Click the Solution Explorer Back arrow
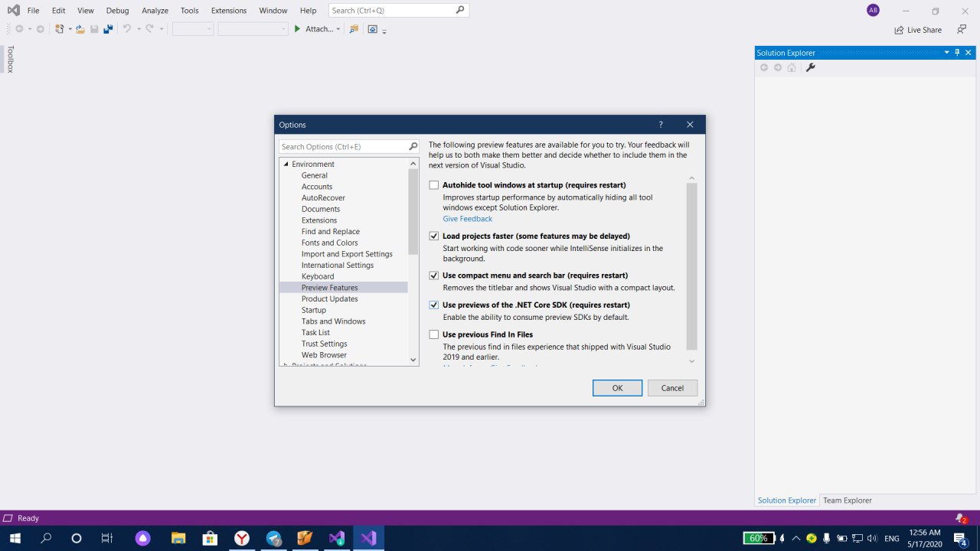This screenshot has width=980, height=551. 764,67
